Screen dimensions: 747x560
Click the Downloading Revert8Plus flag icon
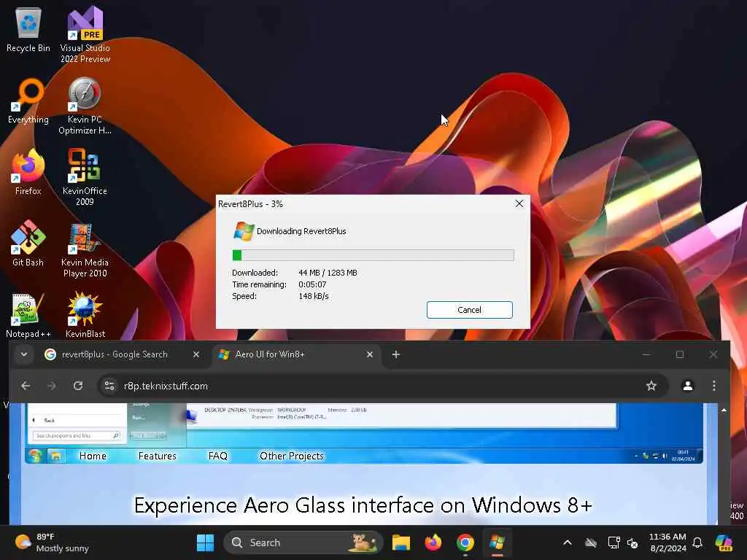pos(244,231)
